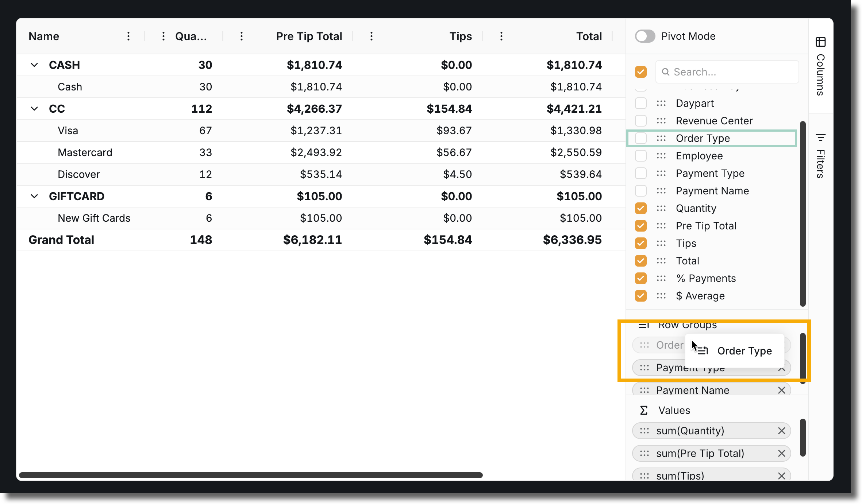
Task: Collapse the GIFTCARD group row
Action: pyautogui.click(x=34, y=196)
